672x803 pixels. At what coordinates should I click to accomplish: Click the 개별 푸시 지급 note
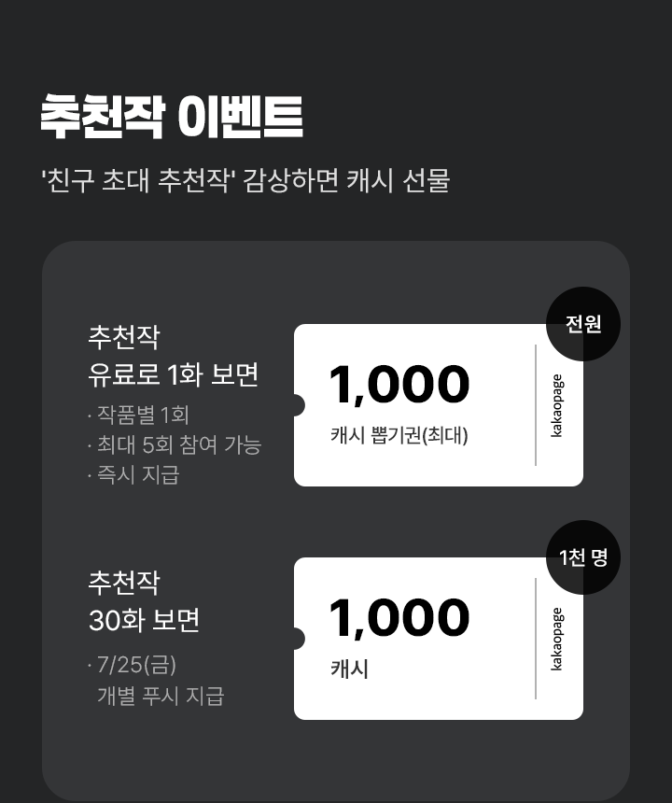tap(161, 696)
